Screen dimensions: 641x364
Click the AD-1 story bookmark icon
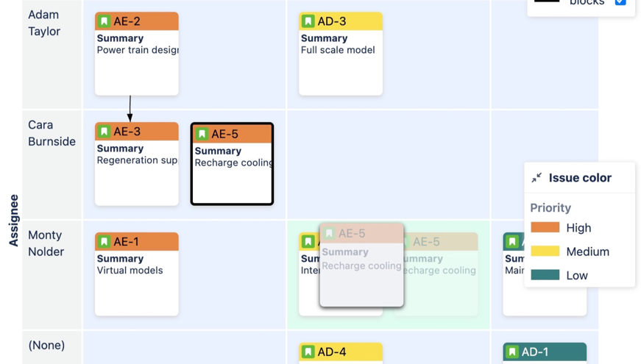click(x=512, y=352)
